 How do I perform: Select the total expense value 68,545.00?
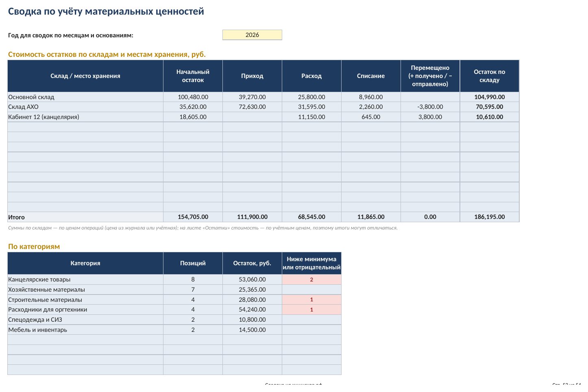(x=311, y=217)
